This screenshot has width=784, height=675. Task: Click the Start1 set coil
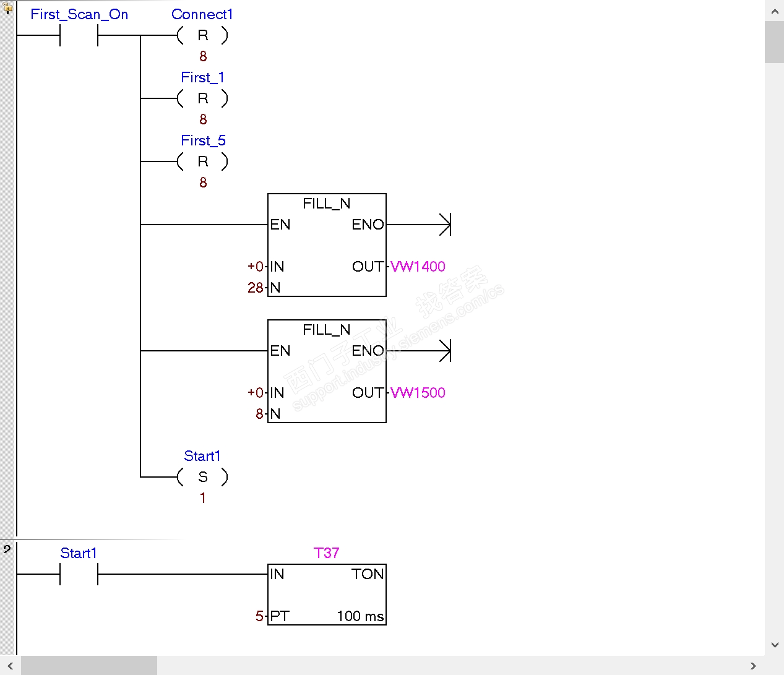click(202, 477)
